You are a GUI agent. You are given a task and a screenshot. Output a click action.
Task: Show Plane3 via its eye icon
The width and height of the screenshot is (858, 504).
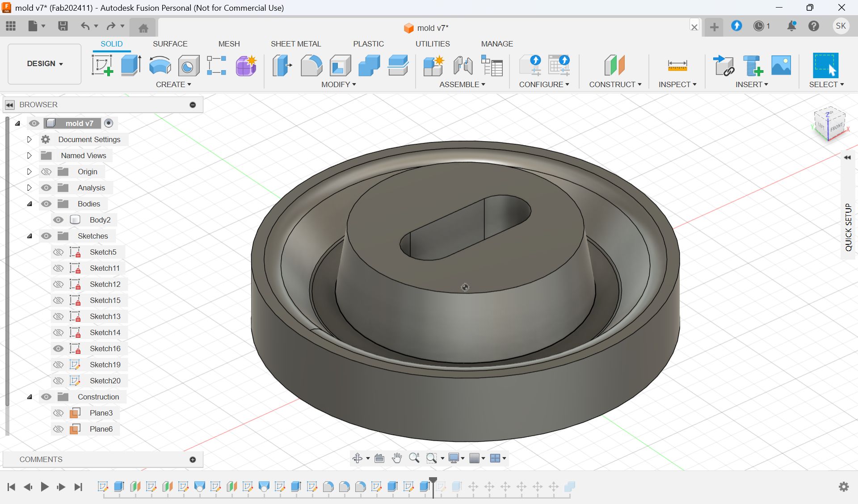[58, 413]
